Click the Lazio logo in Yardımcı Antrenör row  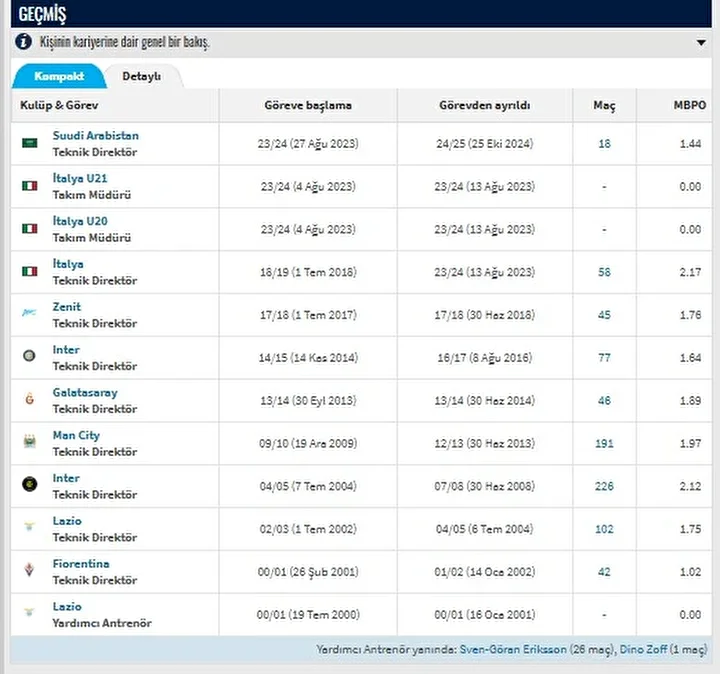click(29, 612)
